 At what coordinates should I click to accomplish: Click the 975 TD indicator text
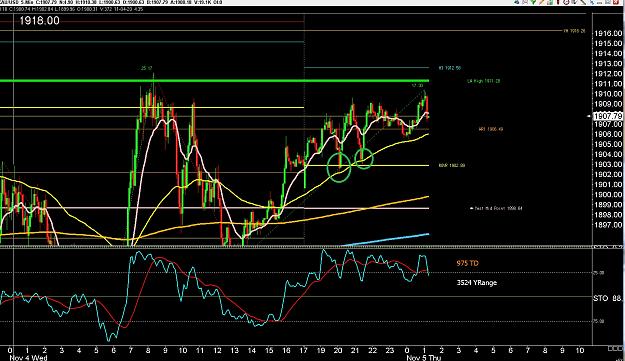(x=467, y=263)
